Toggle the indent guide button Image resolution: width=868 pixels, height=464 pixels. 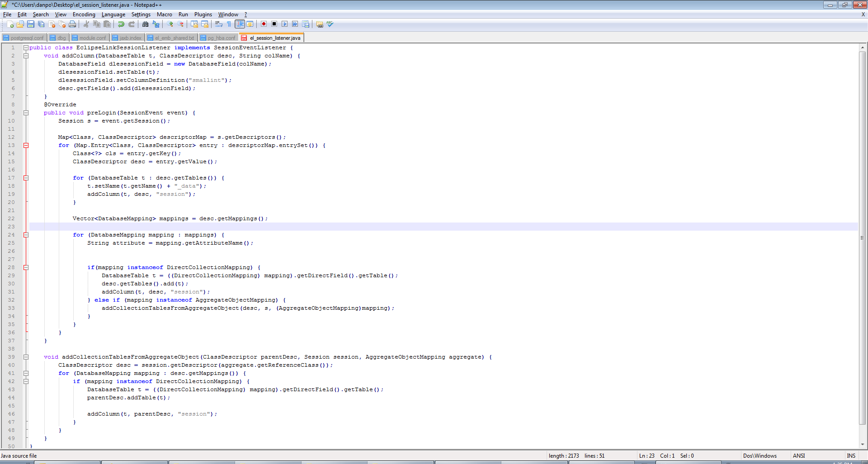tap(240, 24)
